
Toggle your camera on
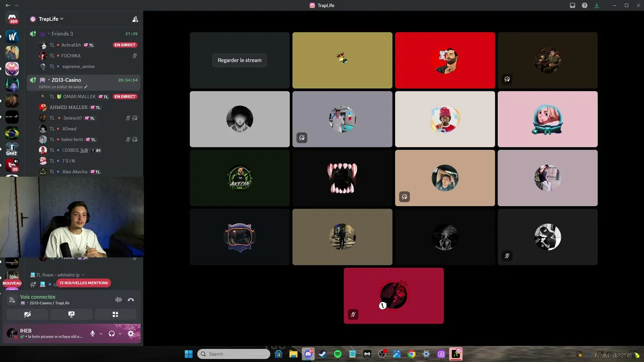tap(27, 314)
